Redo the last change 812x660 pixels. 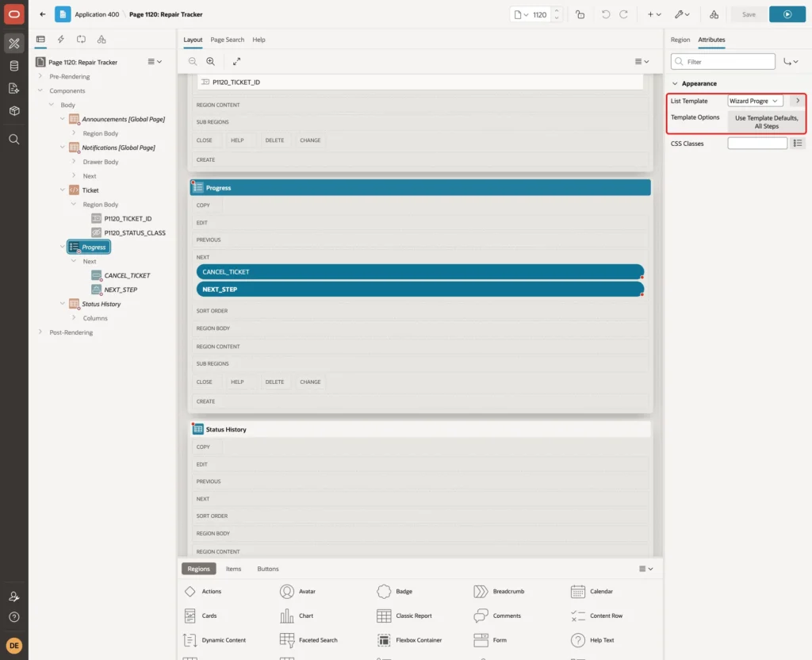point(623,14)
